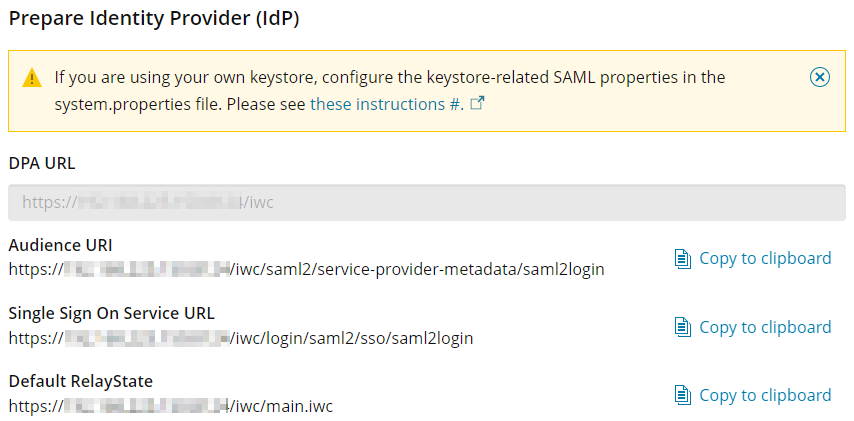Click the external link icon after instructions
Image resolution: width=854 pixels, height=421 pixels.
477,103
